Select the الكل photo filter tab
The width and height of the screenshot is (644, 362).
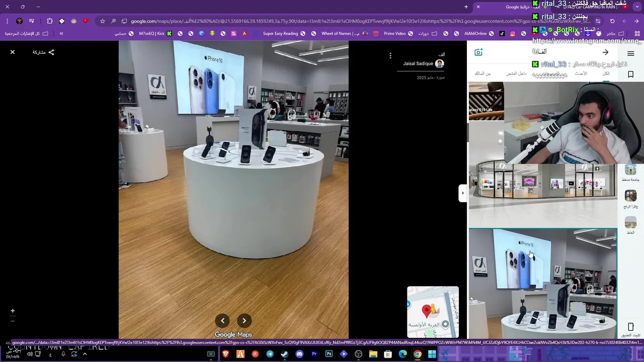606,74
